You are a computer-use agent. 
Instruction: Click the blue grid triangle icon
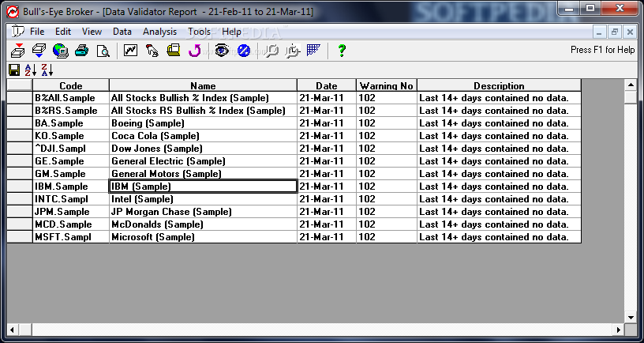(x=313, y=51)
